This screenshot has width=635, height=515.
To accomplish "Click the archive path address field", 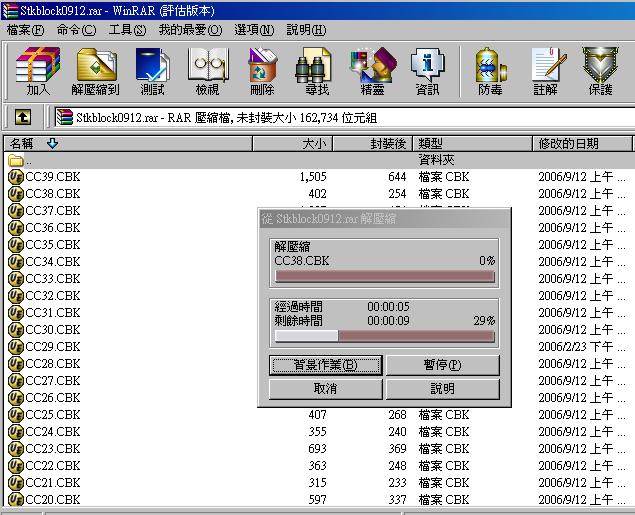I will point(344,118).
